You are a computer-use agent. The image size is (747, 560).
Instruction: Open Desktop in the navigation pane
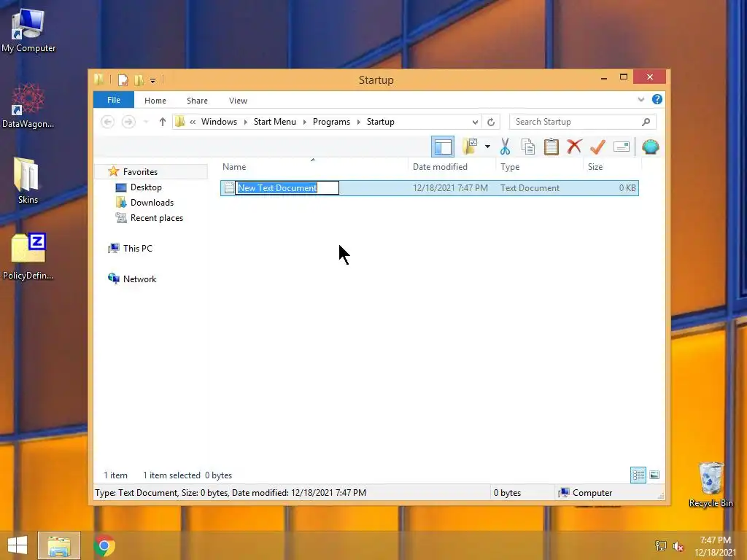point(146,187)
